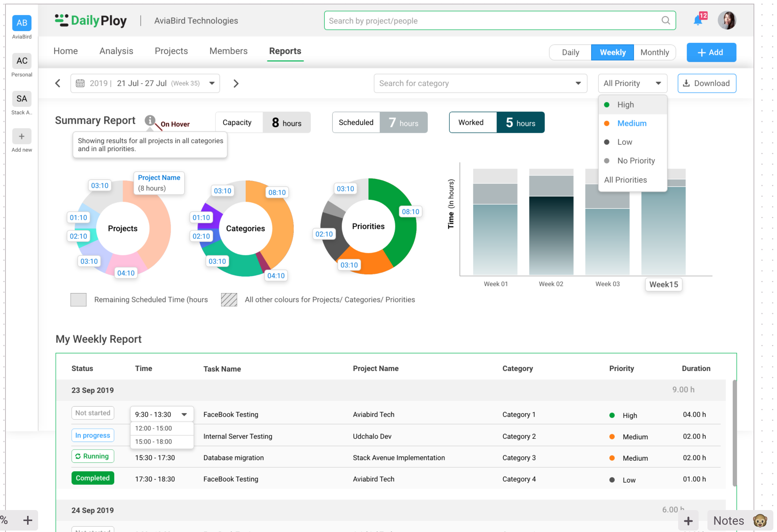
Task: Switch to Daily view
Action: pos(570,52)
